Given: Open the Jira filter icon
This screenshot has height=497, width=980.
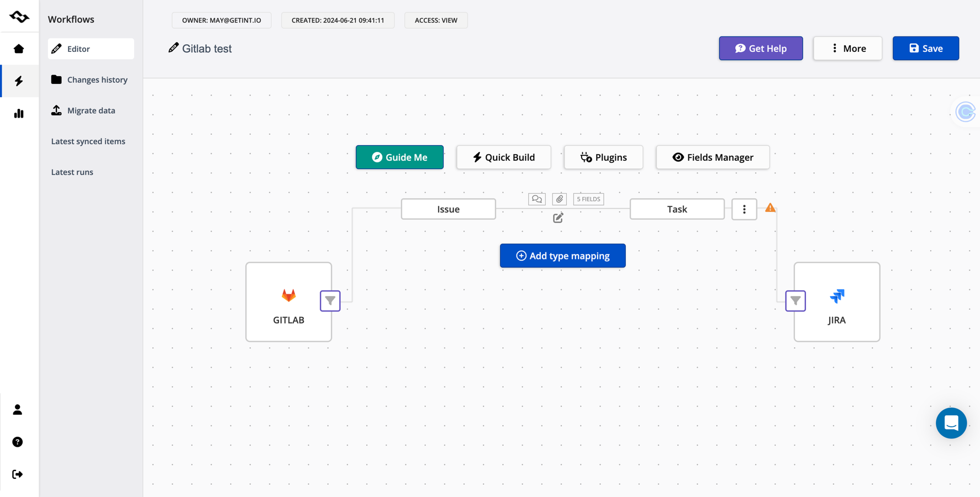Looking at the screenshot, I should pyautogui.click(x=795, y=301).
